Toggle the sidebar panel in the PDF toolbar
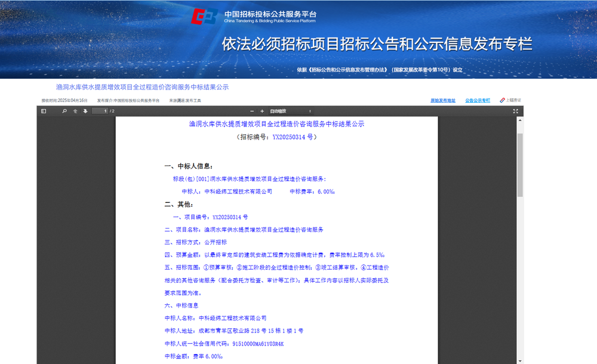Image resolution: width=597 pixels, height=364 pixels. click(42, 111)
